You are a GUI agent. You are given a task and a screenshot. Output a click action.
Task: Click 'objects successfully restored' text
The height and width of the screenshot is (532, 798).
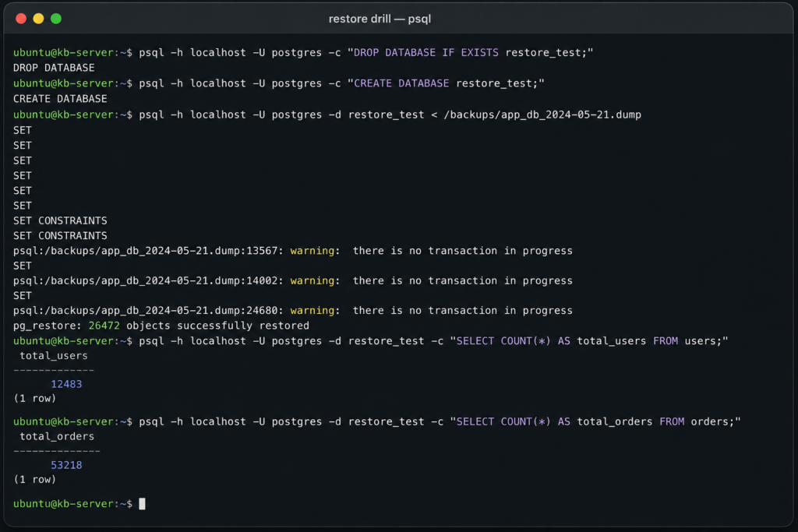click(218, 326)
